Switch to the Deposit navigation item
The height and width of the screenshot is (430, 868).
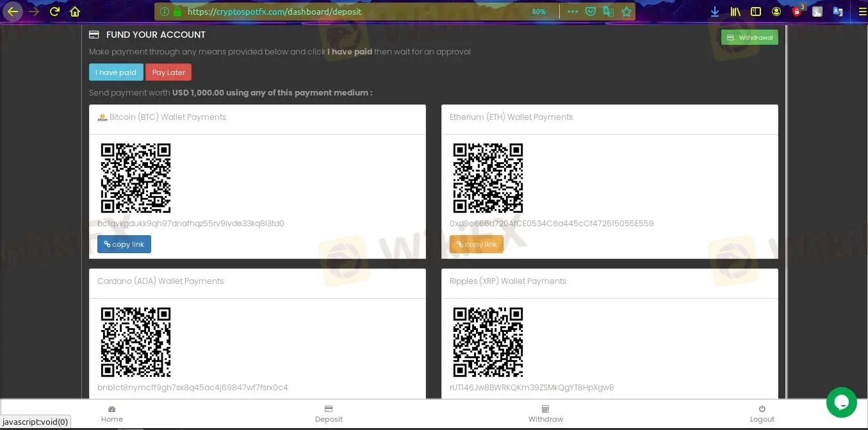click(329, 413)
